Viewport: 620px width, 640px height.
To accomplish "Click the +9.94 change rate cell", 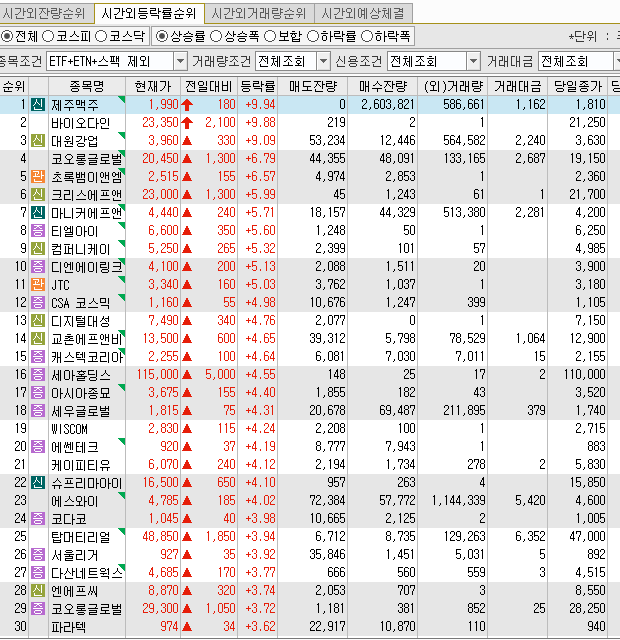I will pyautogui.click(x=260, y=105).
